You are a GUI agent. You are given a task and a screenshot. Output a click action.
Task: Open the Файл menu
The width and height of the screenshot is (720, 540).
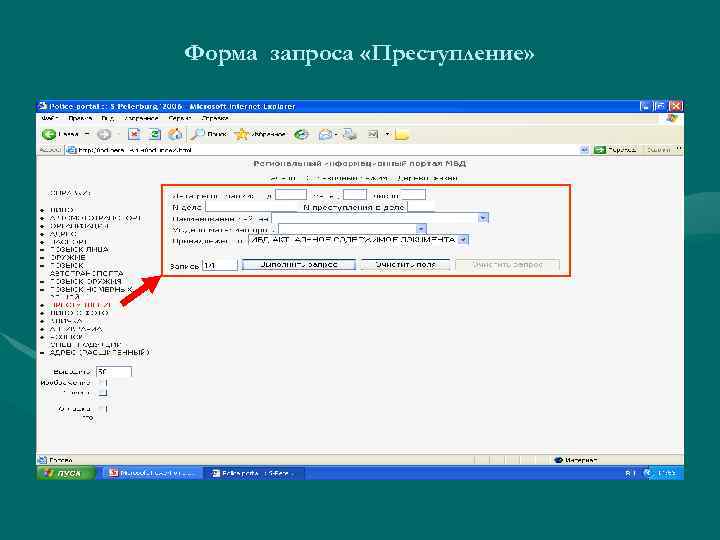(x=49, y=118)
